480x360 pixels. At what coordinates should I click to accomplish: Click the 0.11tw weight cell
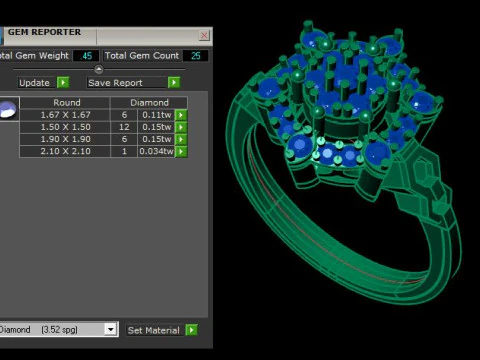(x=156, y=115)
